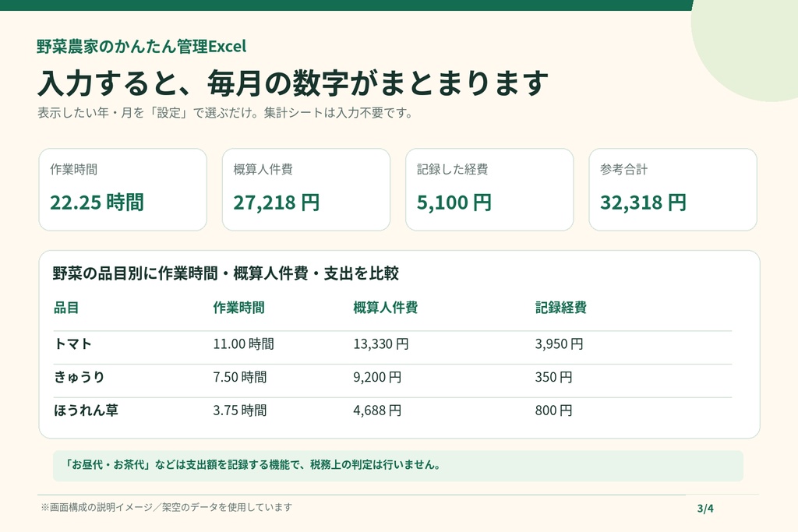This screenshot has height=532, width=798.
Task: Click the 品目 column header
Action: [x=66, y=308]
